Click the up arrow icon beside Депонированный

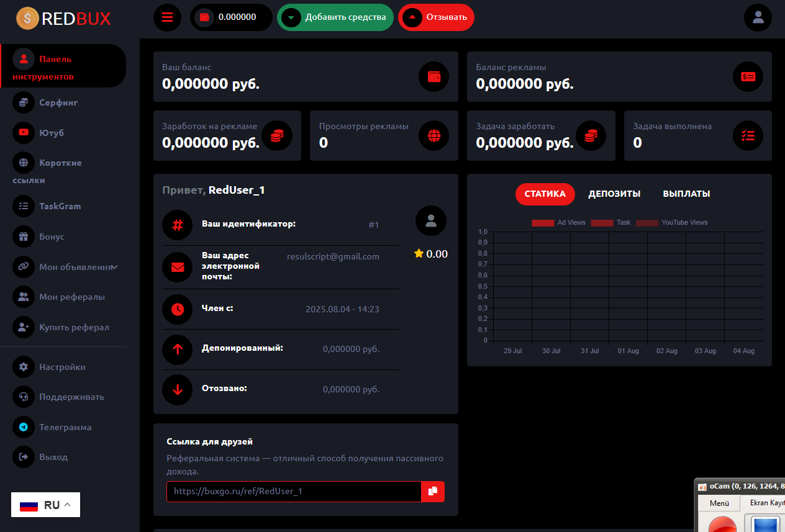178,349
